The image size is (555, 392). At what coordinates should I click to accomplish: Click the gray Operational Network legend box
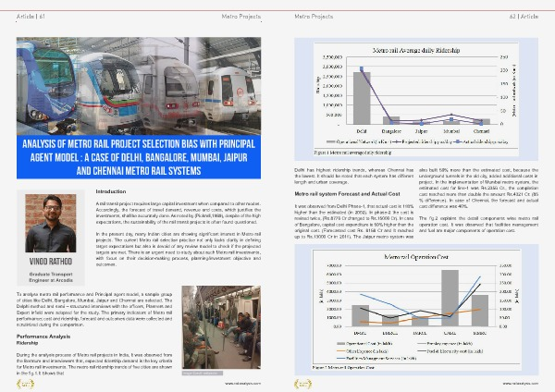pos(330,141)
